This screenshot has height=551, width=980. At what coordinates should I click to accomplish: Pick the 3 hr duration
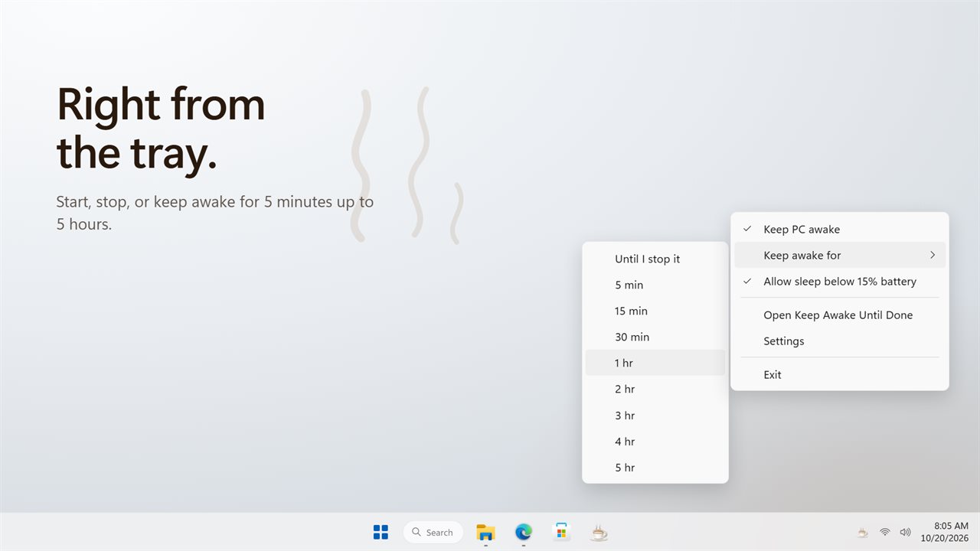655,416
